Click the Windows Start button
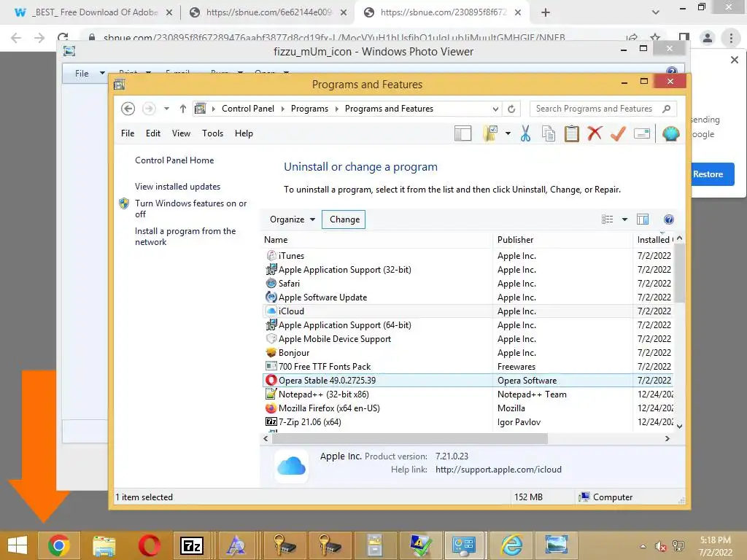Image resolution: width=747 pixels, height=560 pixels. (x=18, y=545)
